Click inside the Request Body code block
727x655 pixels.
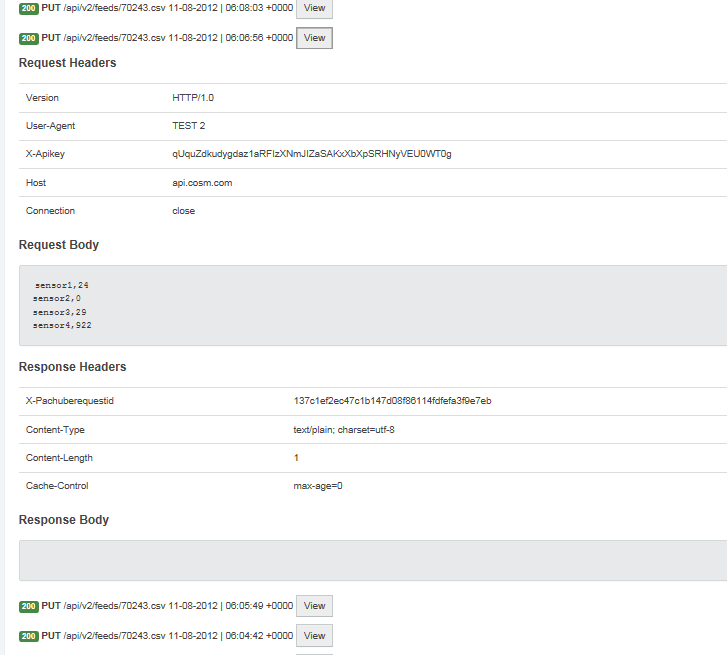tap(372, 305)
